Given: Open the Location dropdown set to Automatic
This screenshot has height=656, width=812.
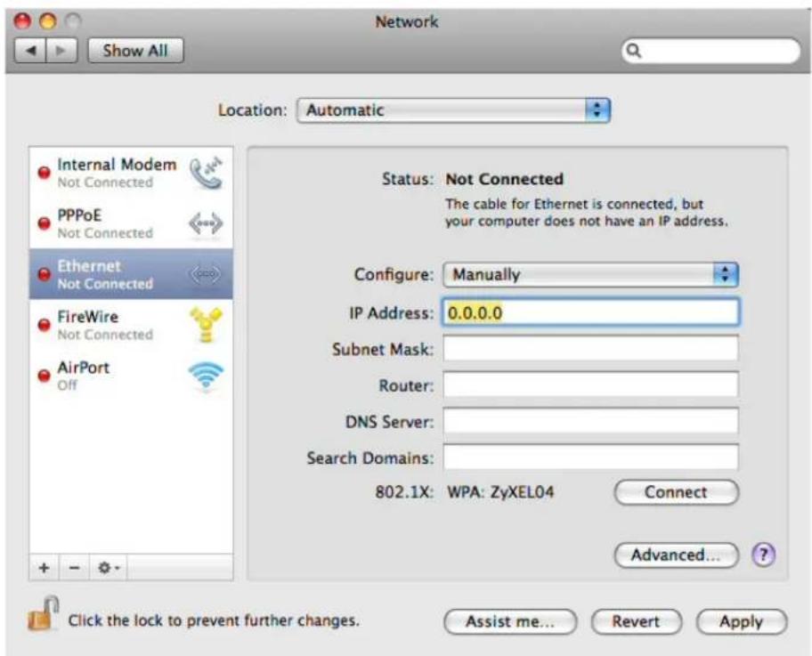Looking at the screenshot, I should tap(453, 110).
